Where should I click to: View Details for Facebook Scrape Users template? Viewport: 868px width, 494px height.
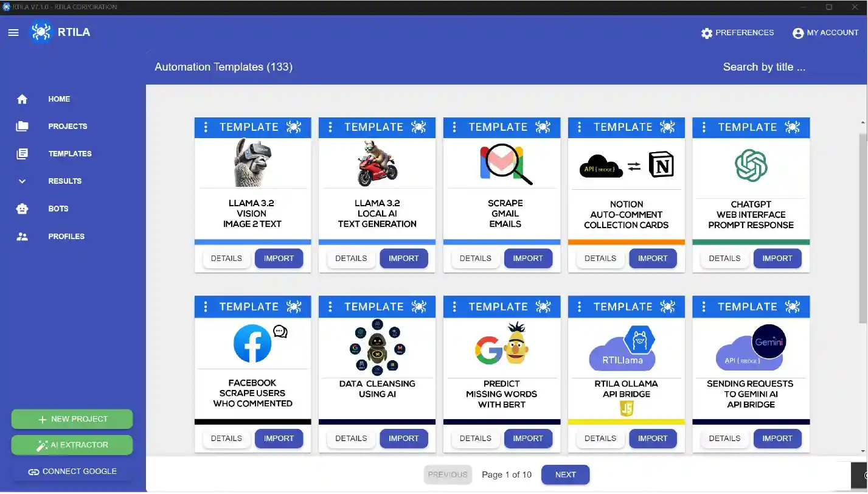226,439
